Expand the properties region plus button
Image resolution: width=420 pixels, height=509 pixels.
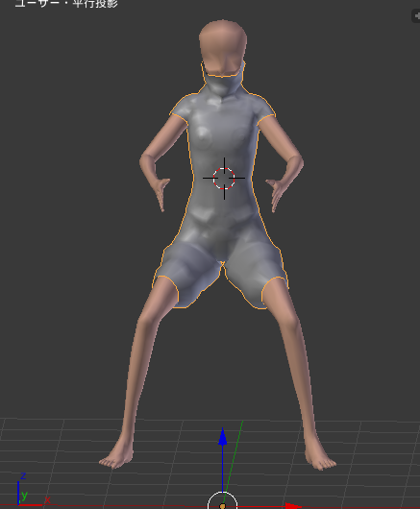tap(416, 16)
